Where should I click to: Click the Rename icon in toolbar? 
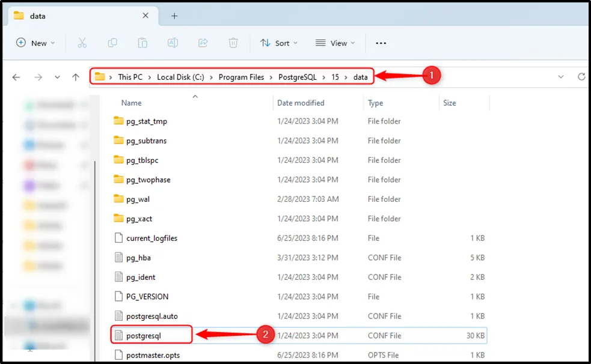click(173, 43)
